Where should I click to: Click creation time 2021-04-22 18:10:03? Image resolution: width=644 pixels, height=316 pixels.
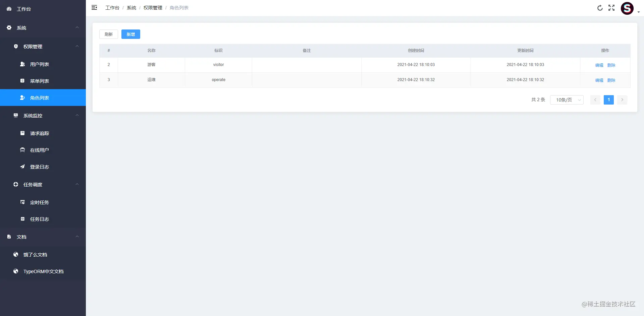pyautogui.click(x=416, y=65)
